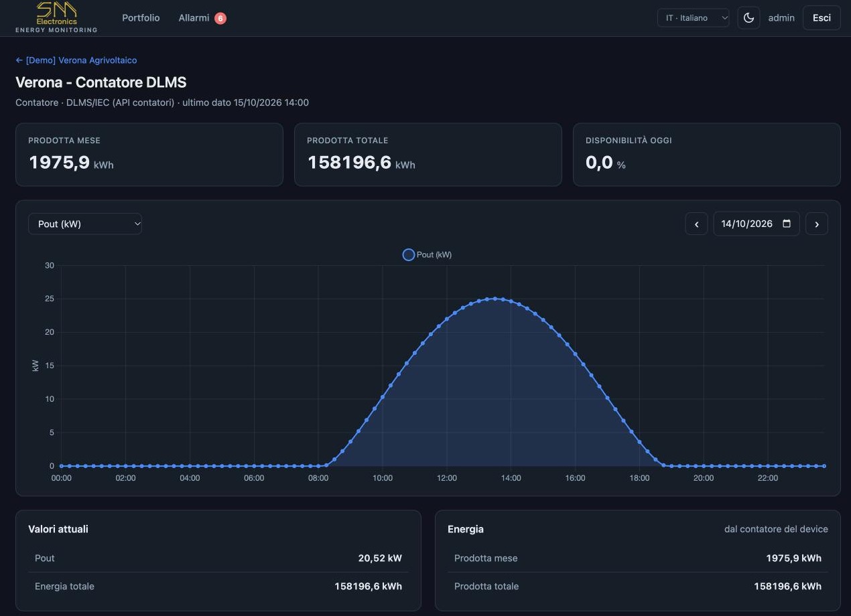Open the Portfolio menu
Image resolution: width=851 pixels, height=616 pixels.
click(141, 18)
